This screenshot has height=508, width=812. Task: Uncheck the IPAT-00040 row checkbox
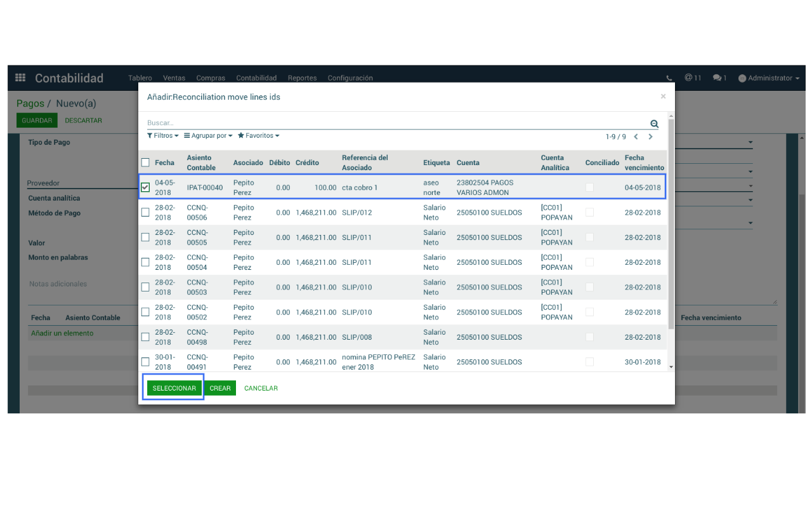(x=145, y=187)
